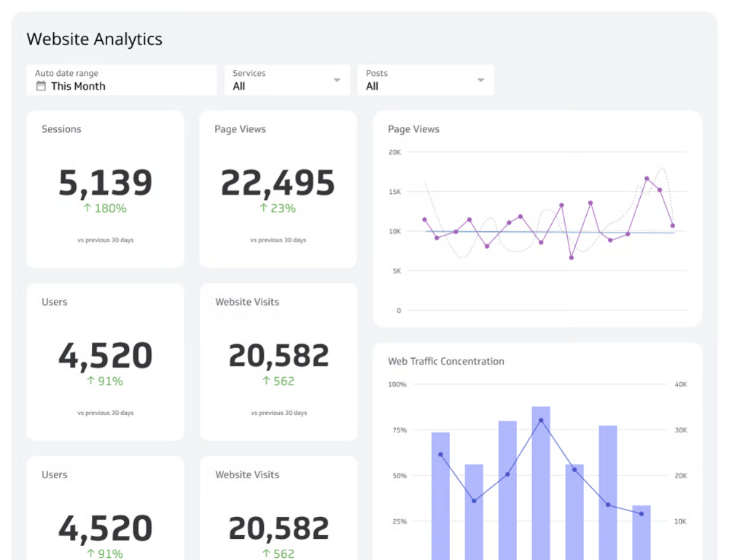This screenshot has height=560, width=729.
Task: Click the green up arrow beside 23%
Action: coord(264,209)
